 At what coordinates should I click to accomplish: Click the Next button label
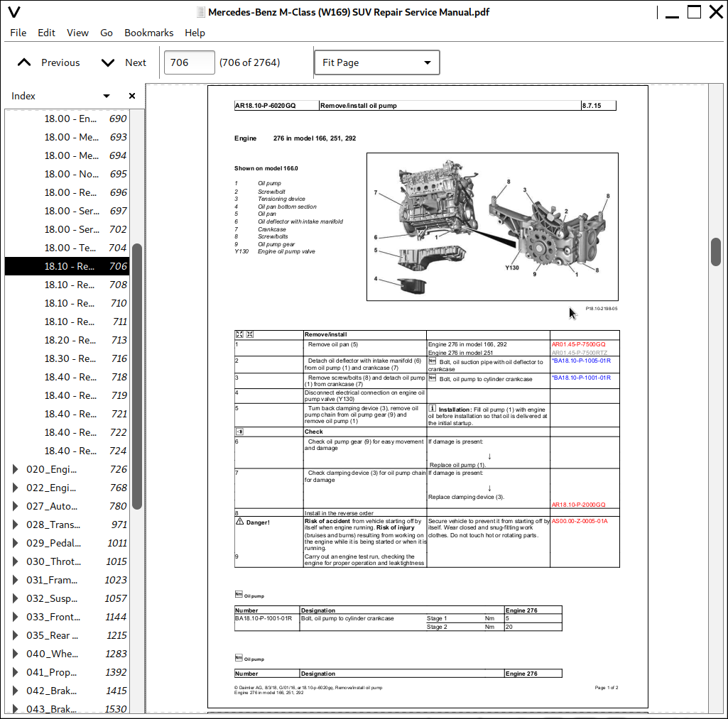pyautogui.click(x=136, y=62)
